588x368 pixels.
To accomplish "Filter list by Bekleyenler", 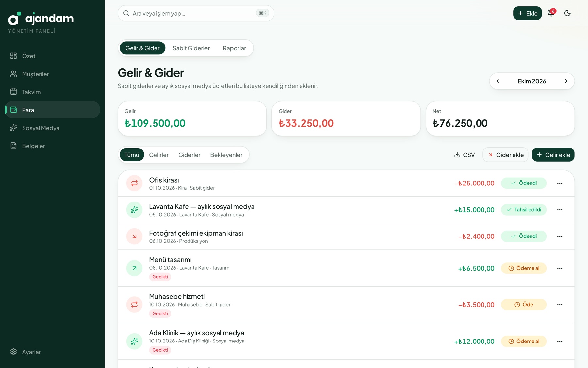I will pos(226,155).
